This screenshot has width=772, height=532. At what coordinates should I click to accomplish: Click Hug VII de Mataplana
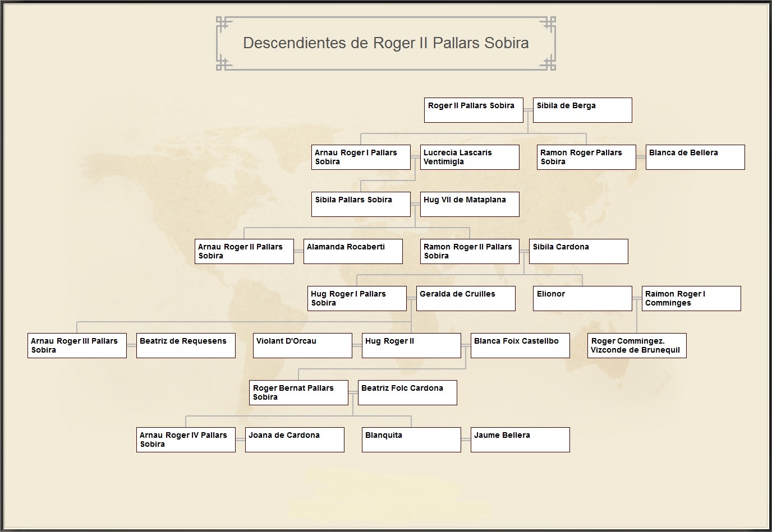click(469, 204)
